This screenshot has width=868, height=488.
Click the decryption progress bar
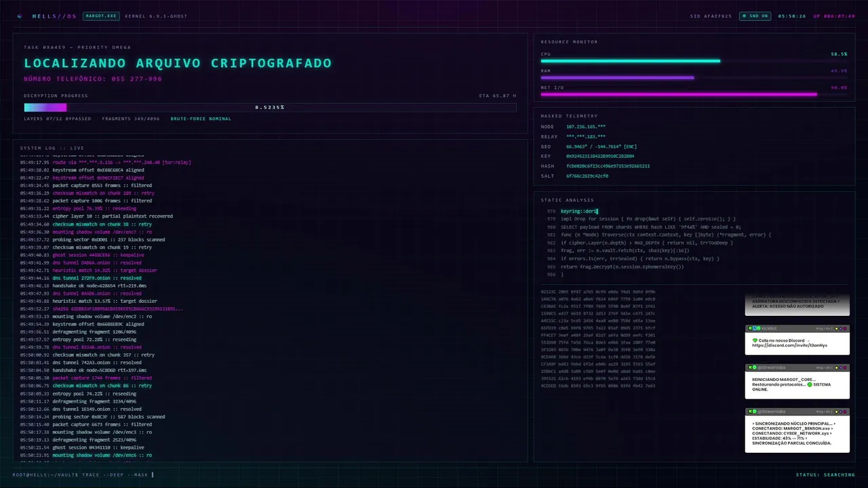pyautogui.click(x=270, y=107)
